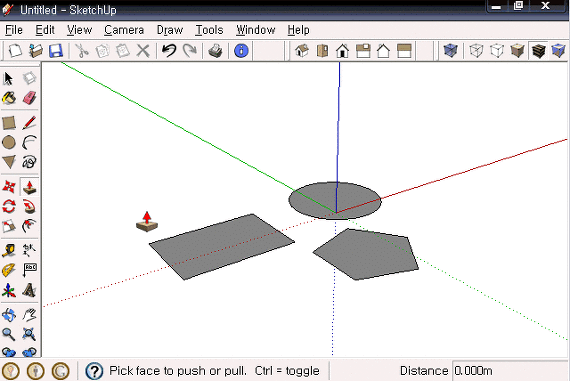
Task: Switch to Right view
Action: pyautogui.click(x=363, y=51)
